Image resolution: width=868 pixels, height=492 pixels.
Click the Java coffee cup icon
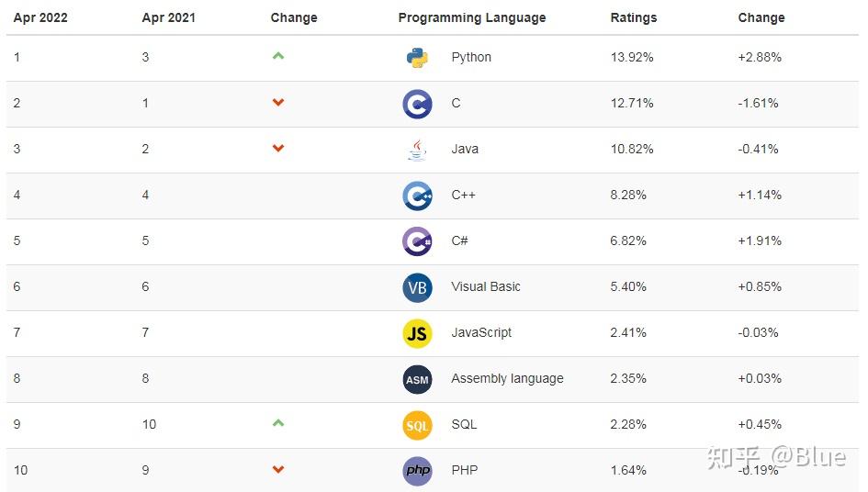(x=417, y=150)
